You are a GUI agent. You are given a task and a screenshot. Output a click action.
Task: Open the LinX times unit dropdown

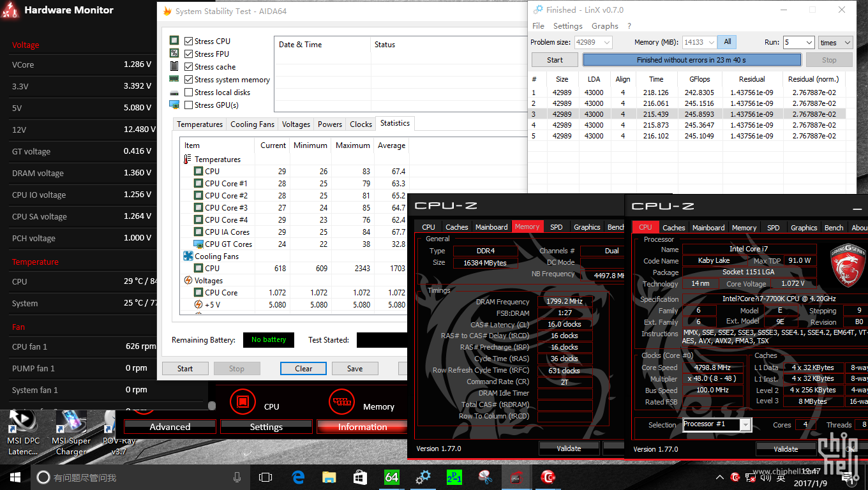(x=835, y=42)
